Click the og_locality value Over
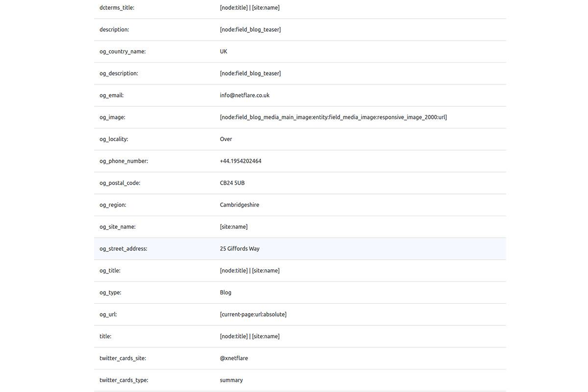588x392 pixels. [226, 139]
